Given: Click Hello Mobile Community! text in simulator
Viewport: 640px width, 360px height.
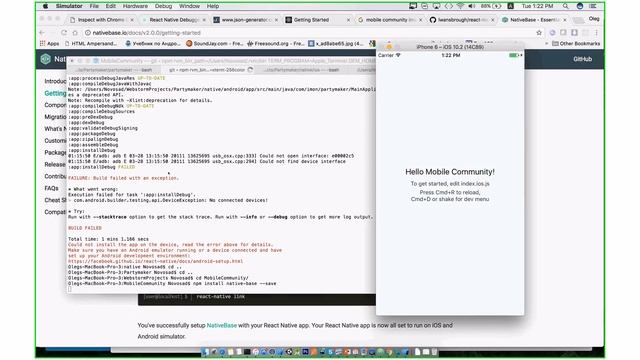Looking at the screenshot, I should tap(450, 172).
